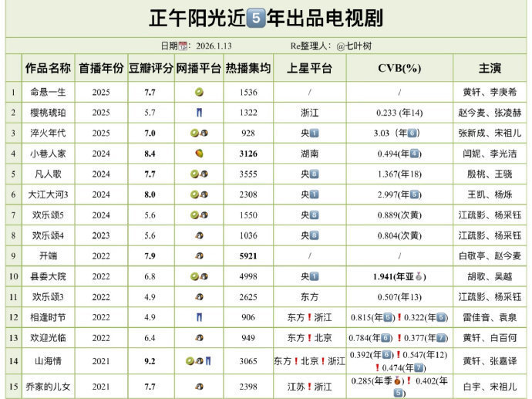Click the 热播集均 column header
The image size is (532, 399).
[248, 68]
